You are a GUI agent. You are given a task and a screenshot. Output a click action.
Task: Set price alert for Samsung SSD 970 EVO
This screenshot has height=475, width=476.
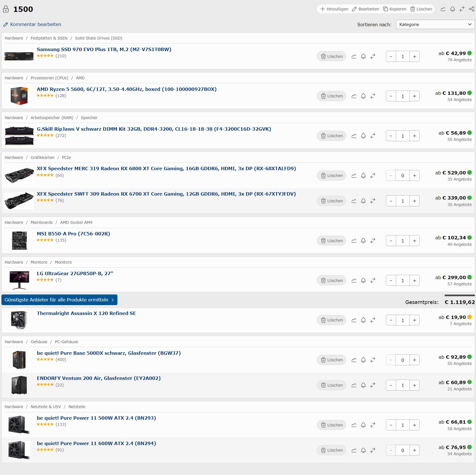pos(363,56)
